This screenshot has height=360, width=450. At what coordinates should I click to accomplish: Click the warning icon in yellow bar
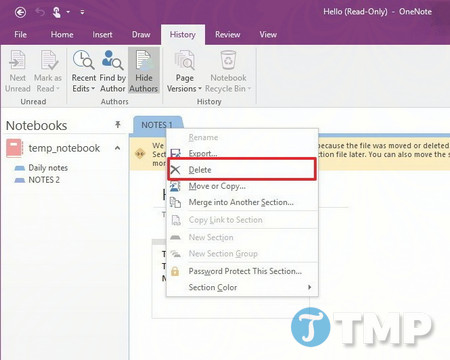140,154
